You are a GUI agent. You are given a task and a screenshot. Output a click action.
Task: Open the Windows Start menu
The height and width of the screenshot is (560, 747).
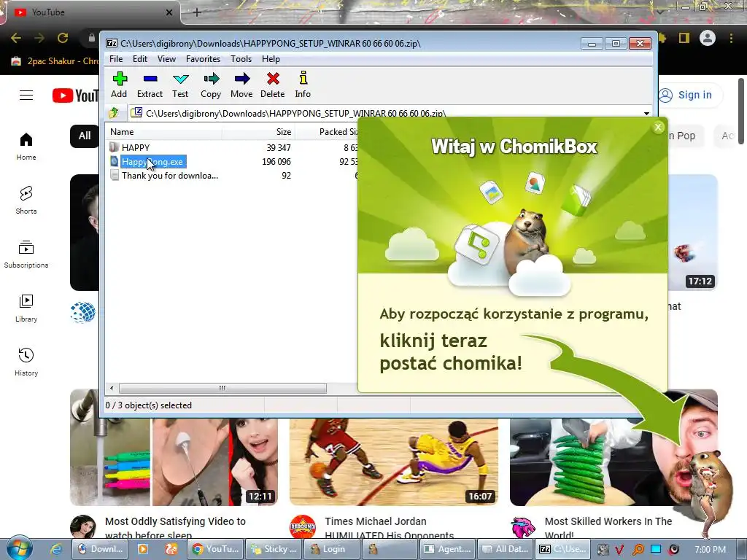point(19,548)
